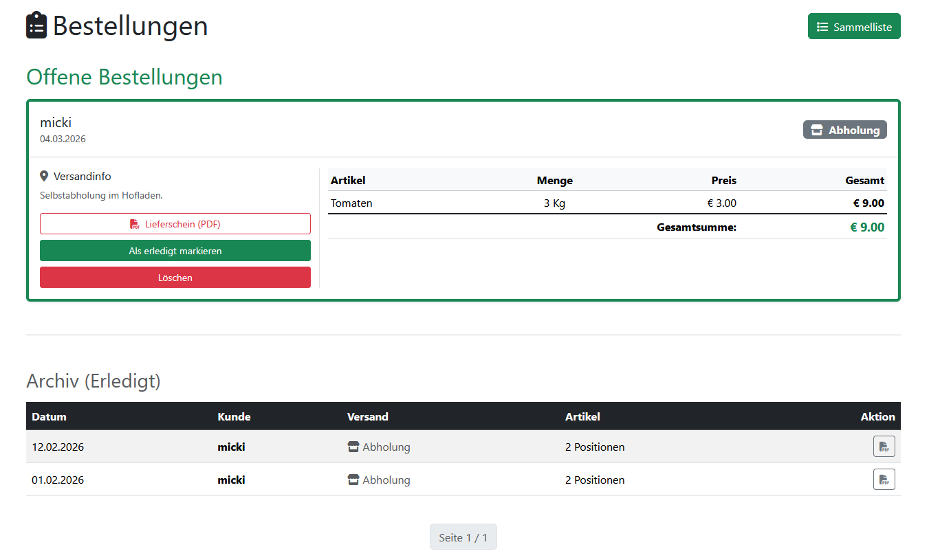The width and height of the screenshot is (929, 560).
Task: Click the Datum column header in the archive
Action: click(49, 416)
